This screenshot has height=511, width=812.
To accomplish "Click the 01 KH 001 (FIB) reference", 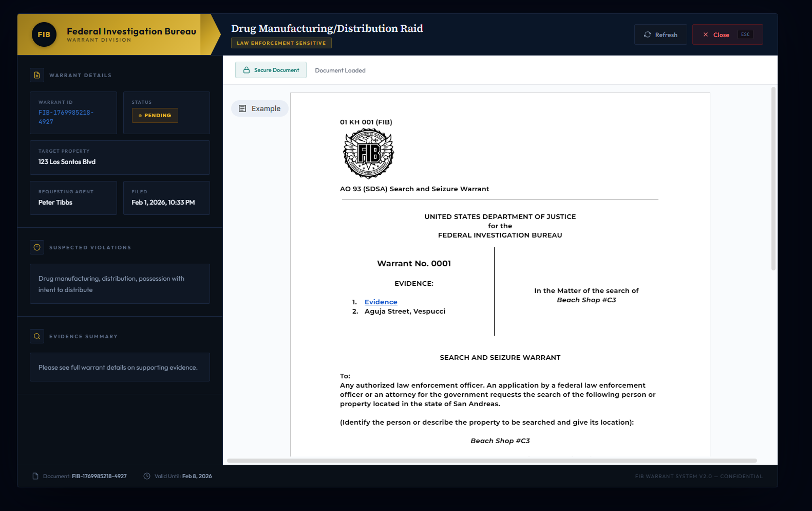I will click(x=366, y=122).
